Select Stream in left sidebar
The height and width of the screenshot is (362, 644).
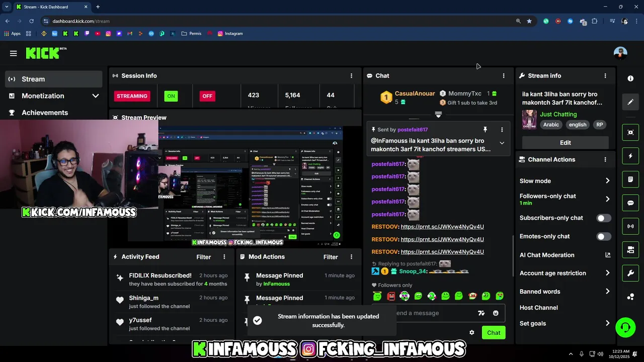(x=54, y=79)
